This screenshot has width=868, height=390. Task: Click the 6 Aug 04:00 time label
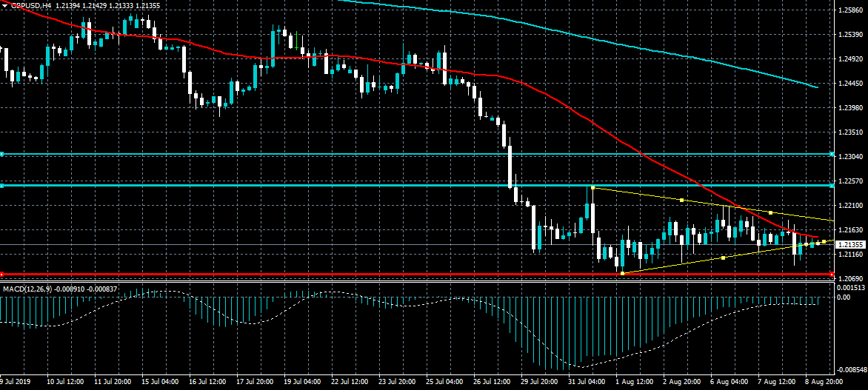[730, 382]
